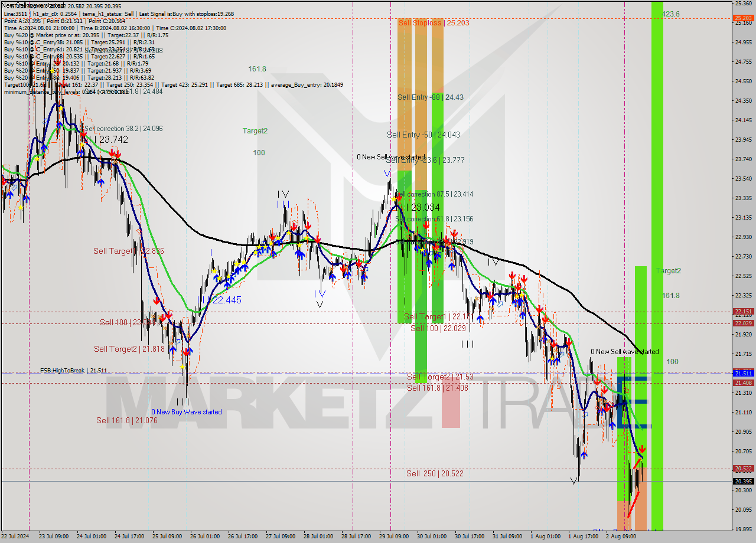Select the 23.034 price annotation
This screenshot has height=543, width=756.
click(x=425, y=207)
